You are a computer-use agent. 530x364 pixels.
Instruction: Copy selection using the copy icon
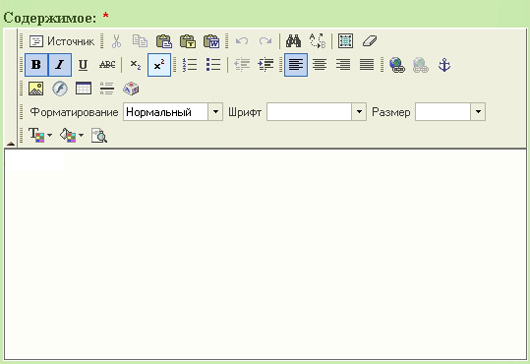point(140,41)
